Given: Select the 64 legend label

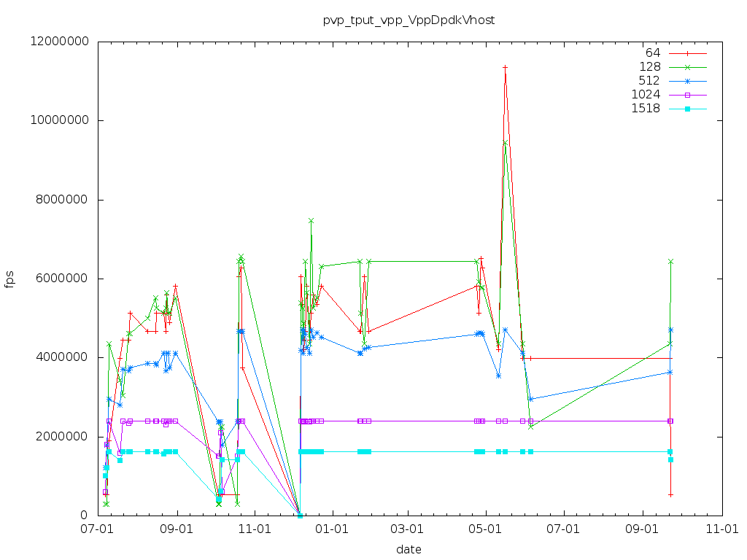Looking at the screenshot, I should pyautogui.click(x=652, y=52).
